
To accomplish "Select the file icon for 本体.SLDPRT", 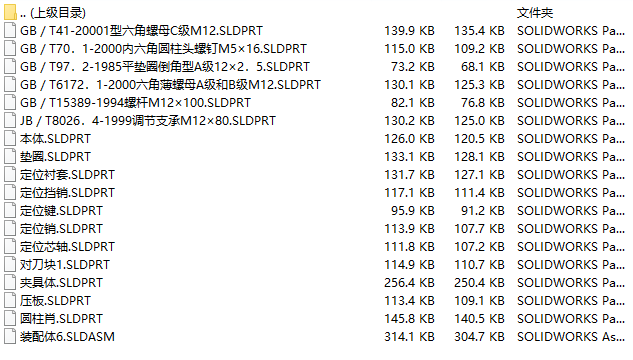I will point(10,138).
